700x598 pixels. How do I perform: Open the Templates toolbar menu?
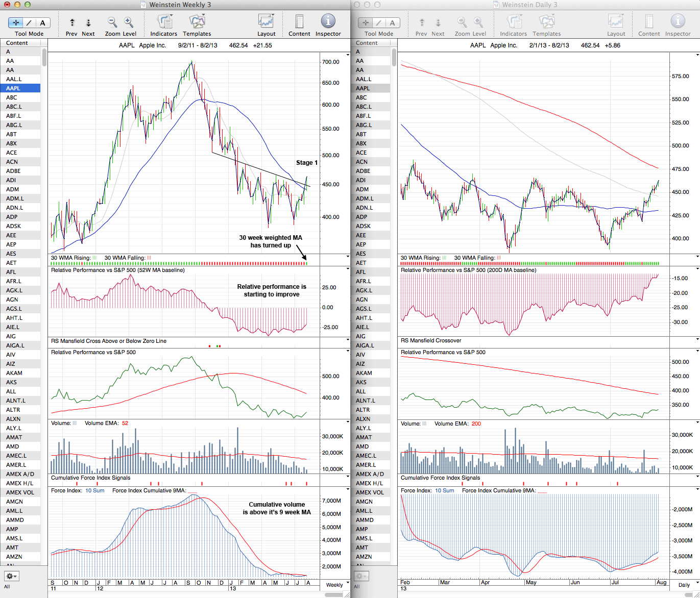click(x=197, y=22)
